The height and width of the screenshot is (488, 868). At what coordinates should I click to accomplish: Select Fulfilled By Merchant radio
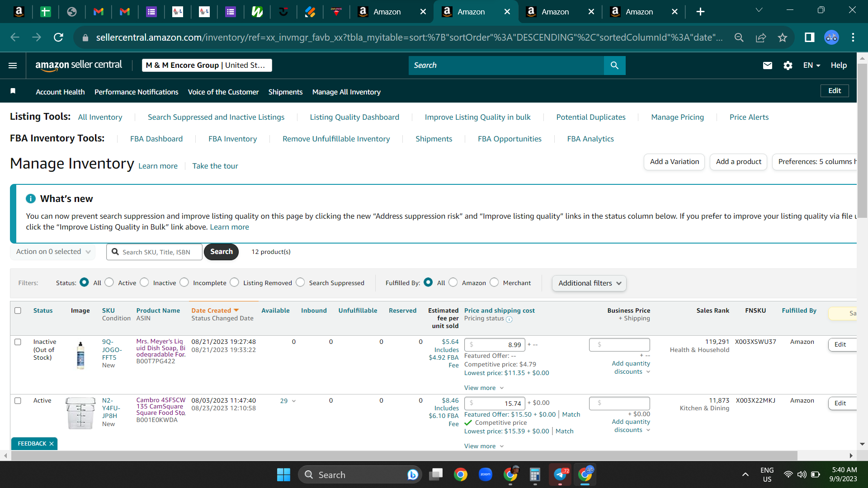494,282
